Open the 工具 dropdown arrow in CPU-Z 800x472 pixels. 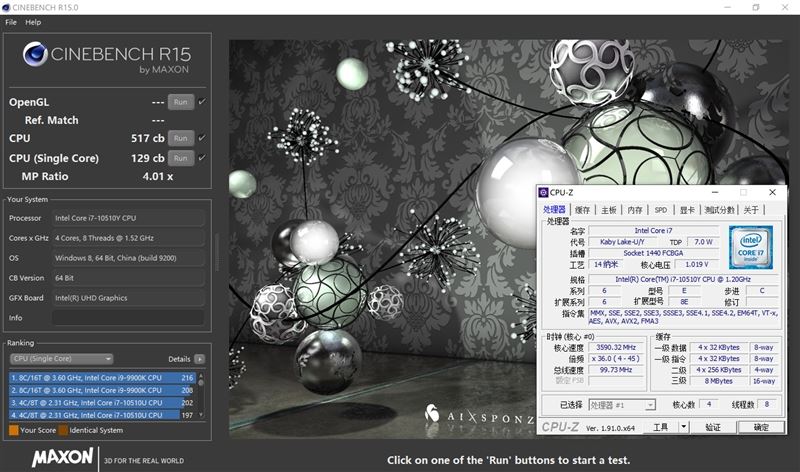(684, 427)
